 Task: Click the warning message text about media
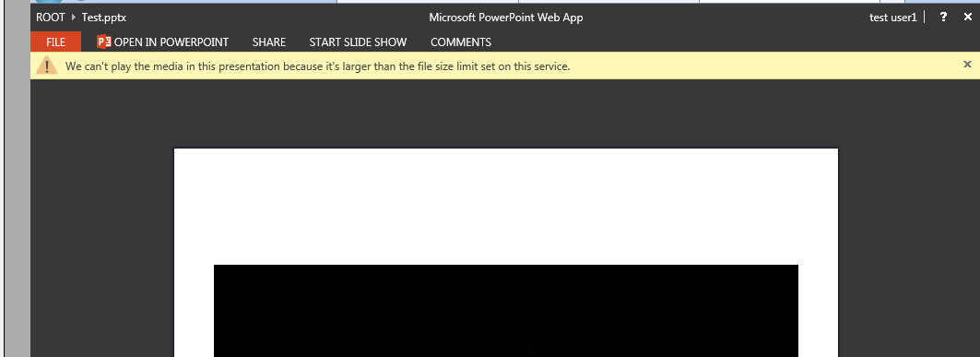(317, 65)
